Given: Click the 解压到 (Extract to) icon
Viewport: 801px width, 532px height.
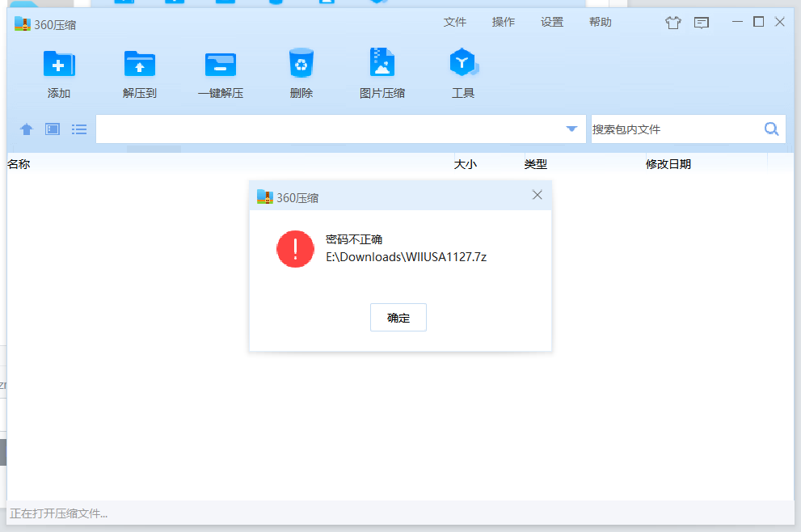Looking at the screenshot, I should [140, 65].
